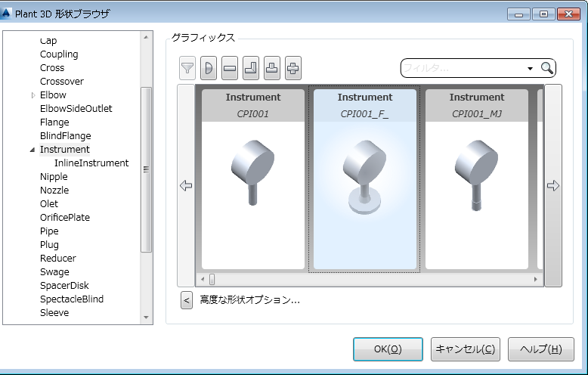The height and width of the screenshot is (375, 588).
Task: Select BlindFlange in the shape tree
Action: 65,136
